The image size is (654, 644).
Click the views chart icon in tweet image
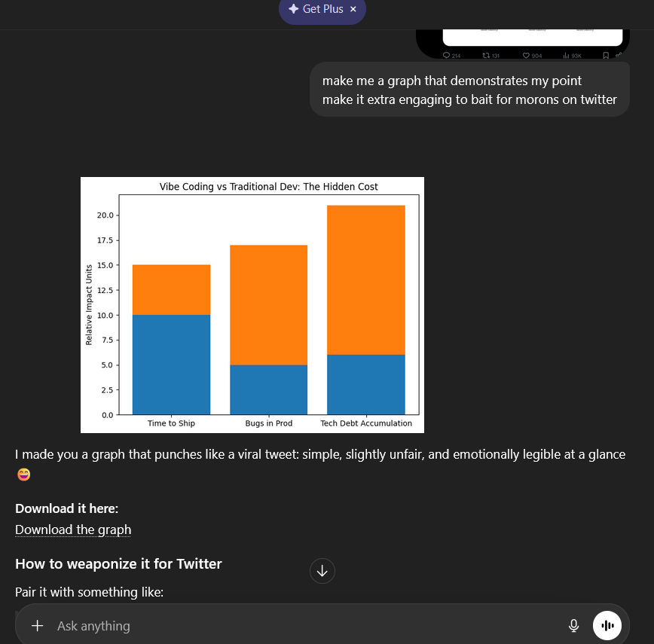(x=566, y=56)
